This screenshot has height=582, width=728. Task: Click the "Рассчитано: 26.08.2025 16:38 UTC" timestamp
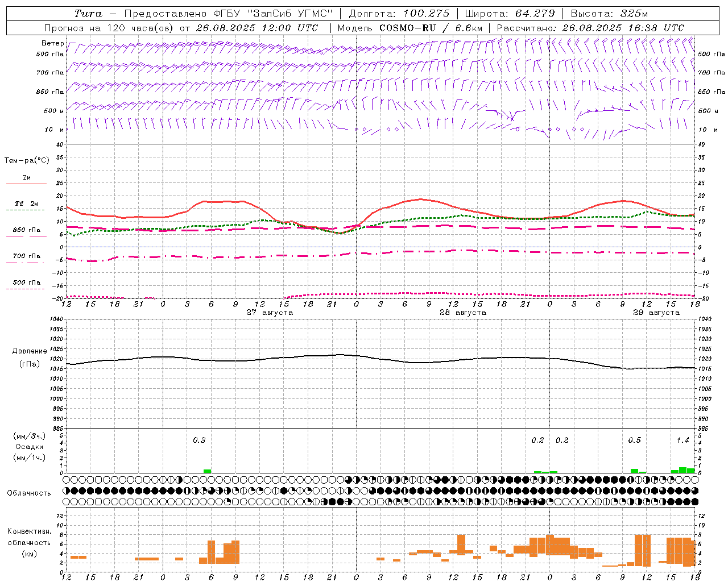(x=591, y=28)
